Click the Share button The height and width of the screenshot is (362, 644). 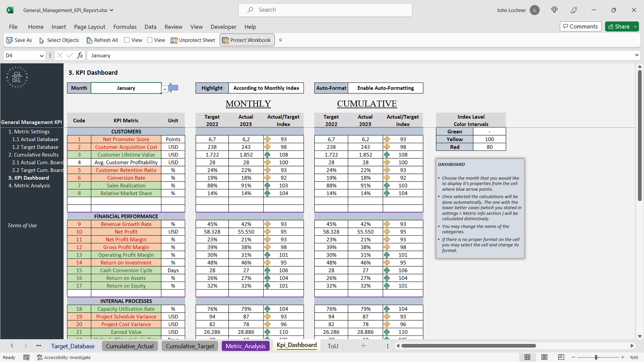coord(619,27)
